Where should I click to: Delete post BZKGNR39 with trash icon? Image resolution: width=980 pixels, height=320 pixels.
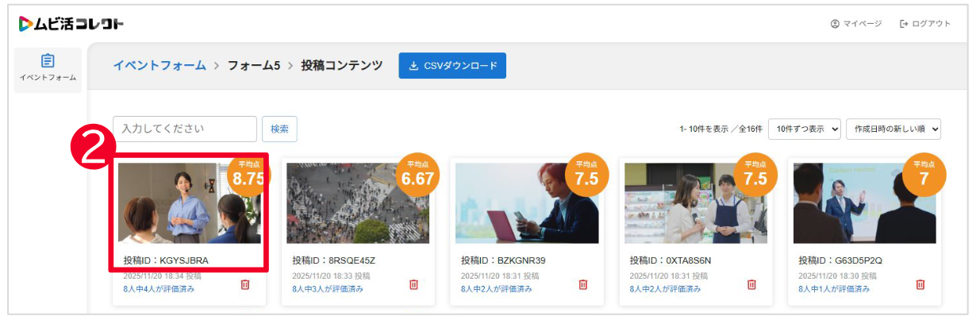(x=583, y=284)
